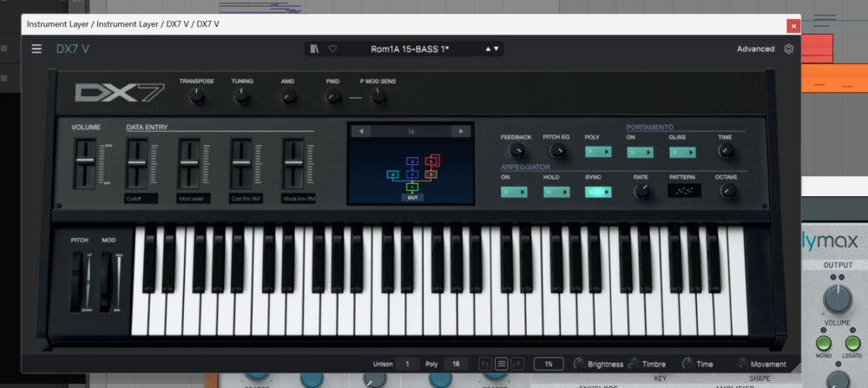Image resolution: width=868 pixels, height=388 pixels.
Task: Click the FEEDBACK knob
Action: 516,150
